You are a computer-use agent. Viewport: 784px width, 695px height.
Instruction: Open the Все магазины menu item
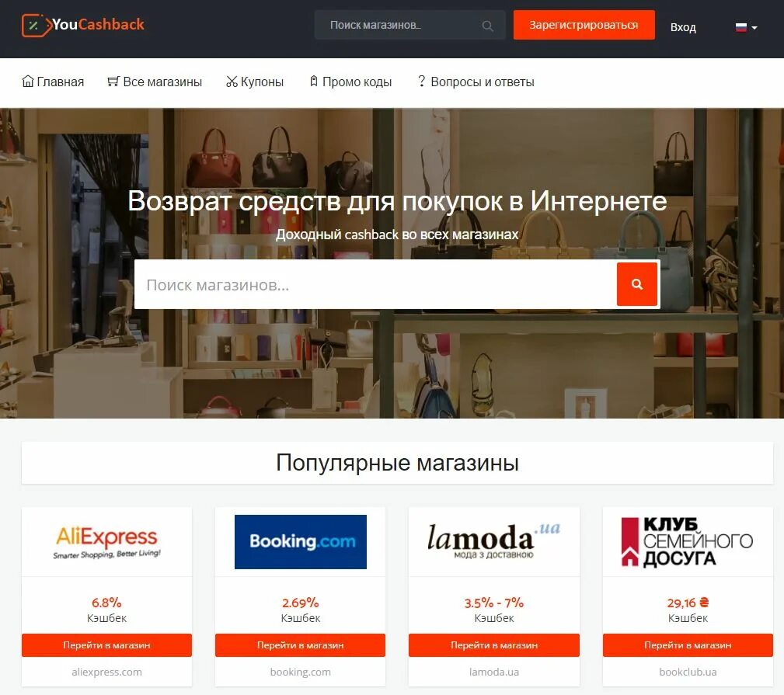pyautogui.click(x=155, y=82)
